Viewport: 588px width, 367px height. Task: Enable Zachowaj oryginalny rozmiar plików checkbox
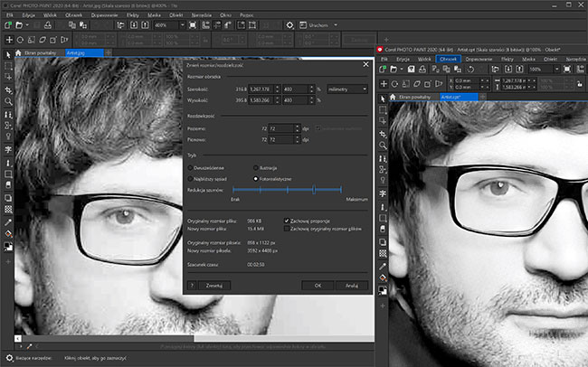287,229
